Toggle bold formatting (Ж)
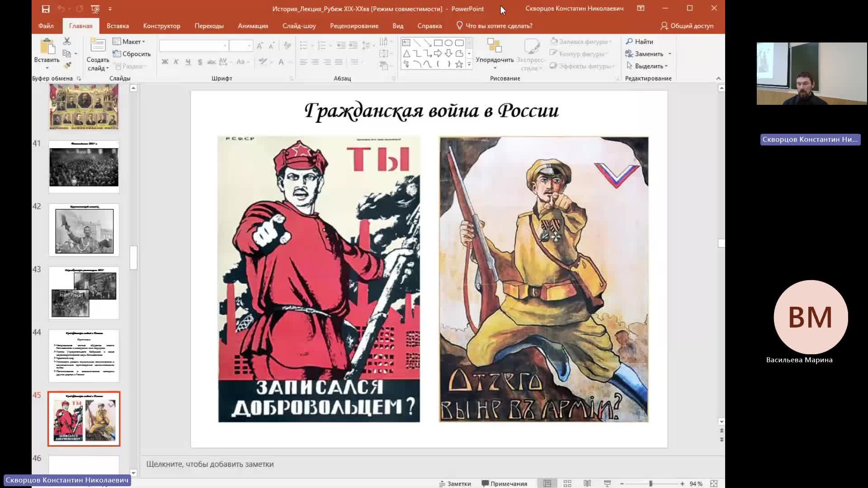Image resolution: width=868 pixels, height=488 pixels. tap(165, 62)
